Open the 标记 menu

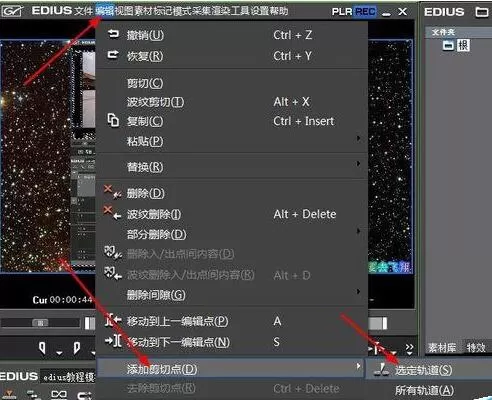point(163,11)
